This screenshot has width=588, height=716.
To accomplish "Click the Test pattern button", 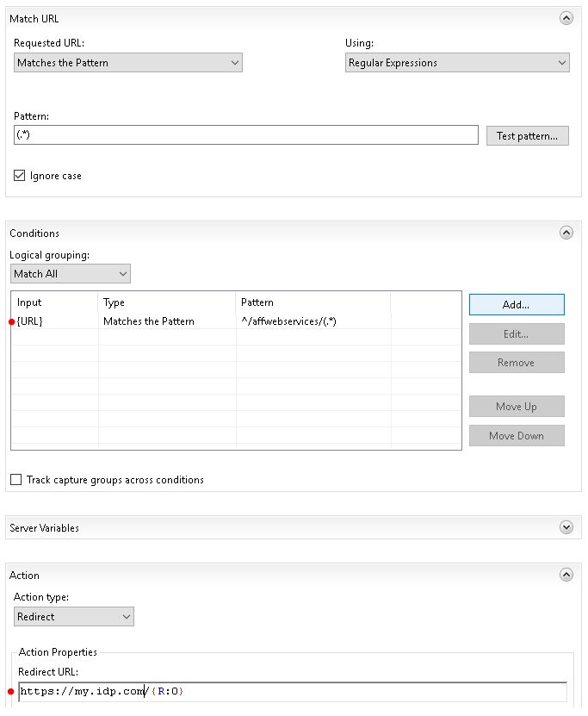I will (528, 135).
